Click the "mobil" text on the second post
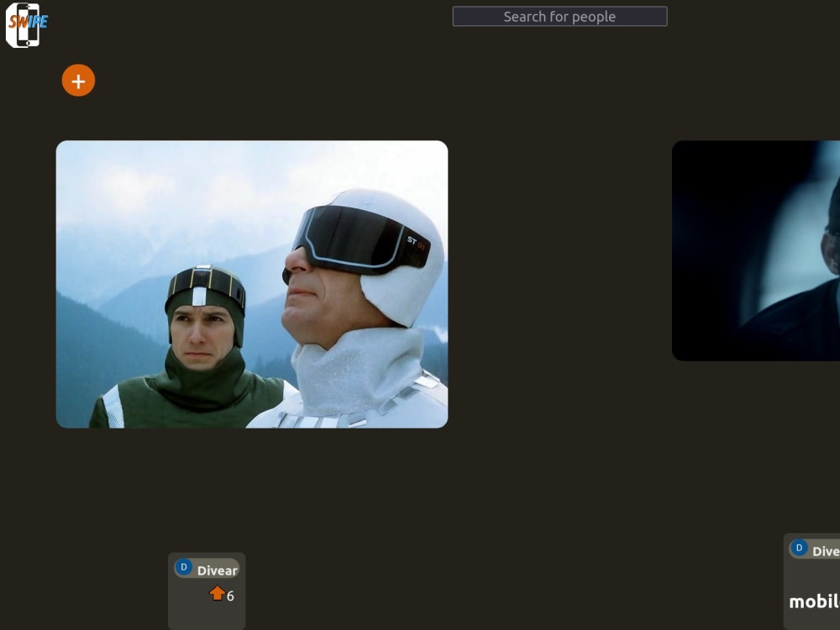 (814, 601)
